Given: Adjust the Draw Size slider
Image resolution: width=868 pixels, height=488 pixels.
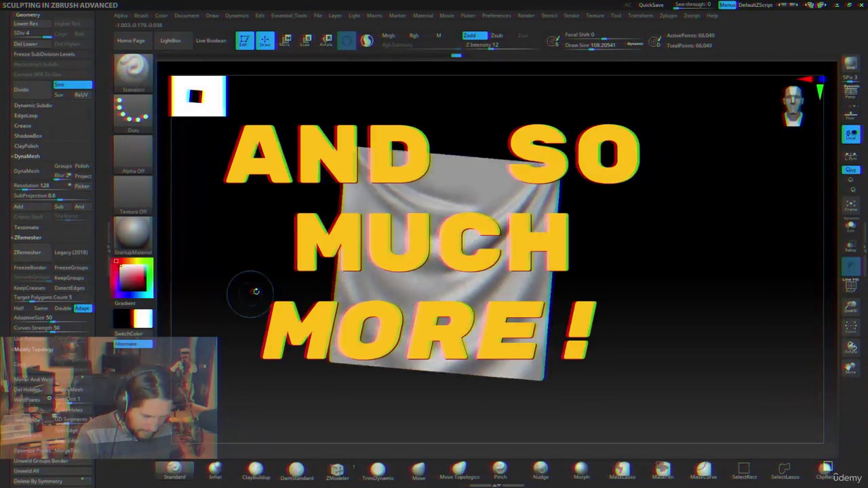Looking at the screenshot, I should (x=604, y=45).
